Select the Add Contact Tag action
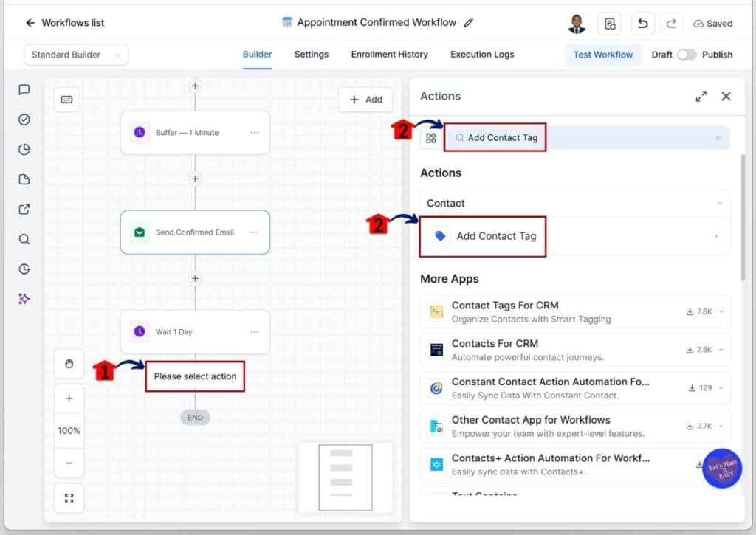The width and height of the screenshot is (756, 535). click(575, 236)
